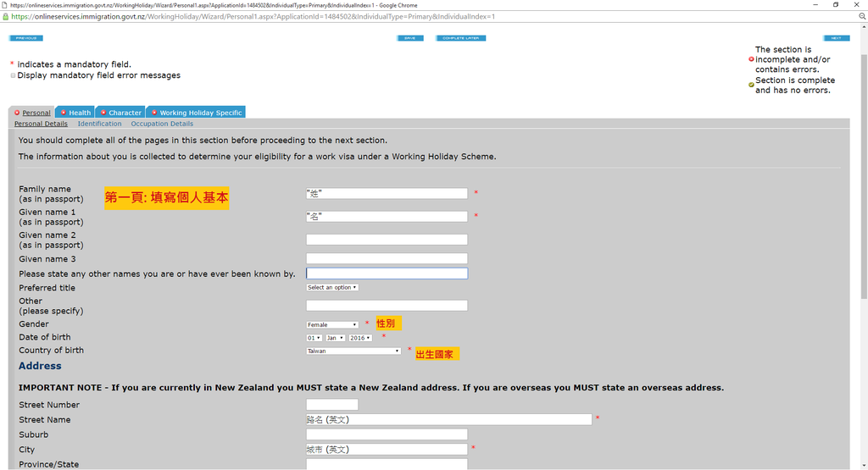Go to the Identification sub-page
This screenshot has height=470, width=868.
pyautogui.click(x=100, y=124)
